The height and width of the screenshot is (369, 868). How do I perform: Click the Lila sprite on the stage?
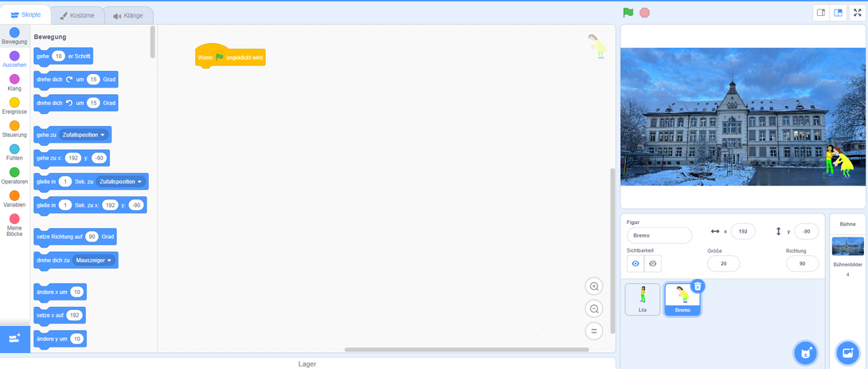829,159
